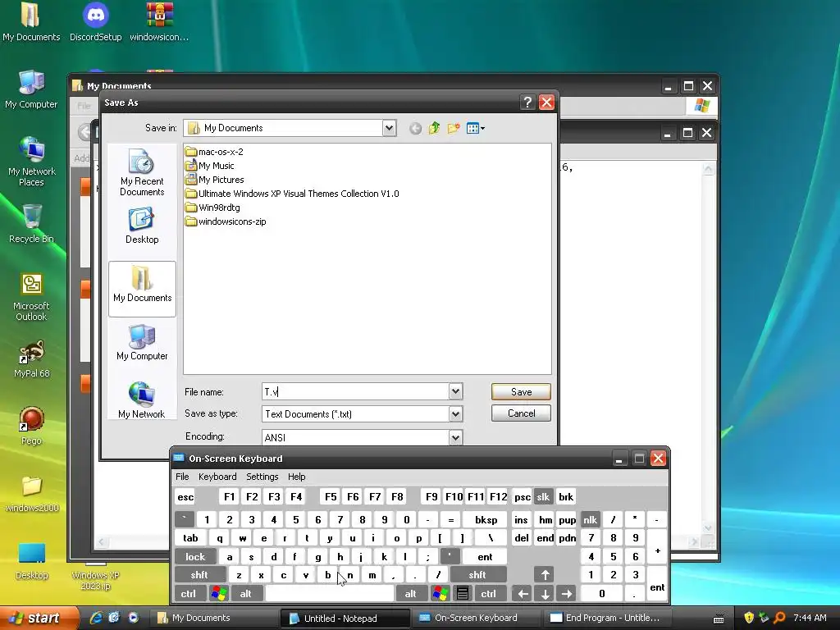Open the Help menu in On-Screen Keyboard
840x630 pixels.
click(x=296, y=477)
